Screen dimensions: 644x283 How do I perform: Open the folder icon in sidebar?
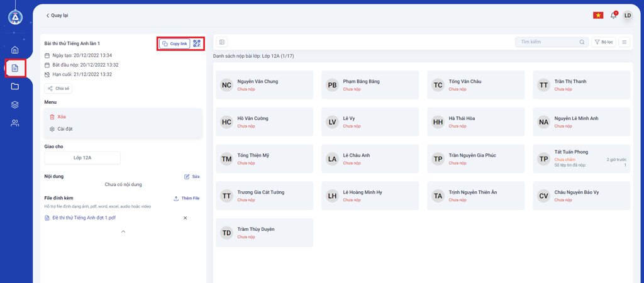[15, 86]
